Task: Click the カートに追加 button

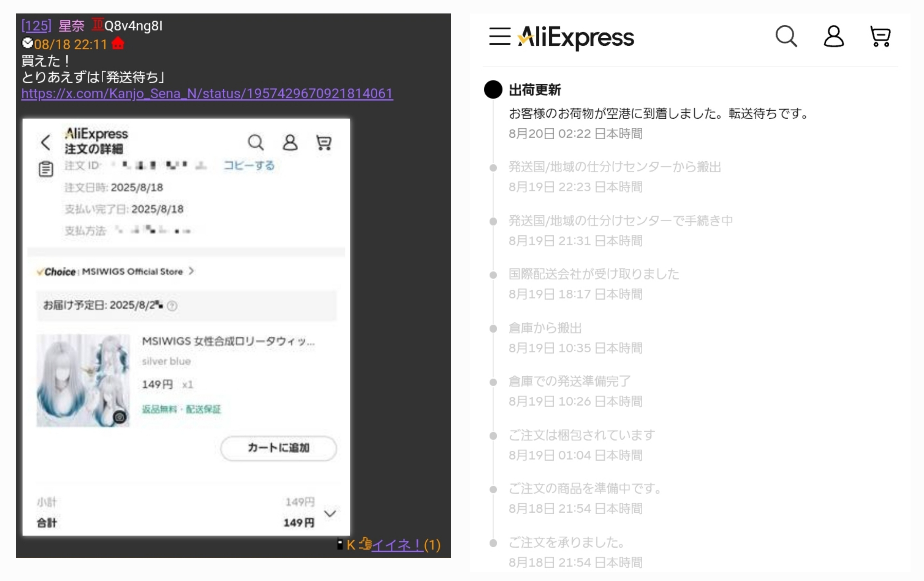Action: (278, 448)
